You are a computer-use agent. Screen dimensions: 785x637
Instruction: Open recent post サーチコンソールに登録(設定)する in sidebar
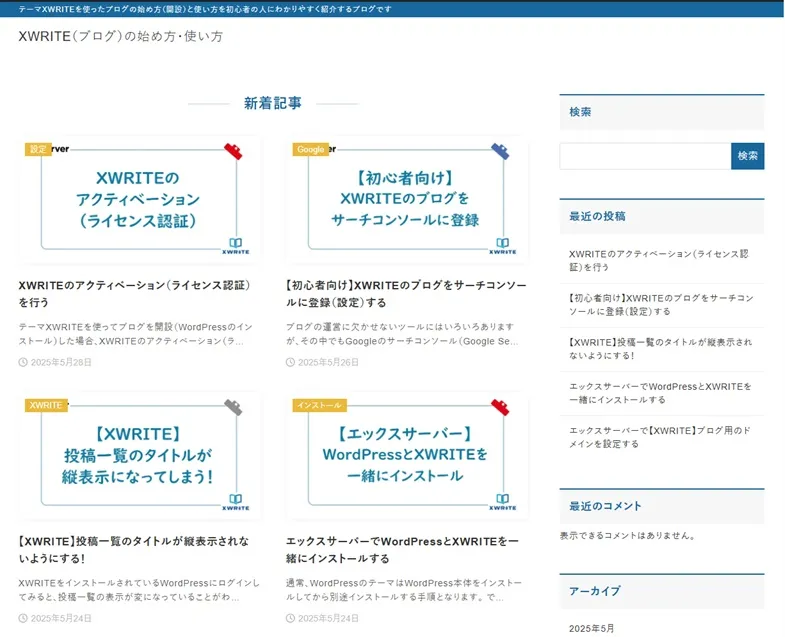click(661, 304)
